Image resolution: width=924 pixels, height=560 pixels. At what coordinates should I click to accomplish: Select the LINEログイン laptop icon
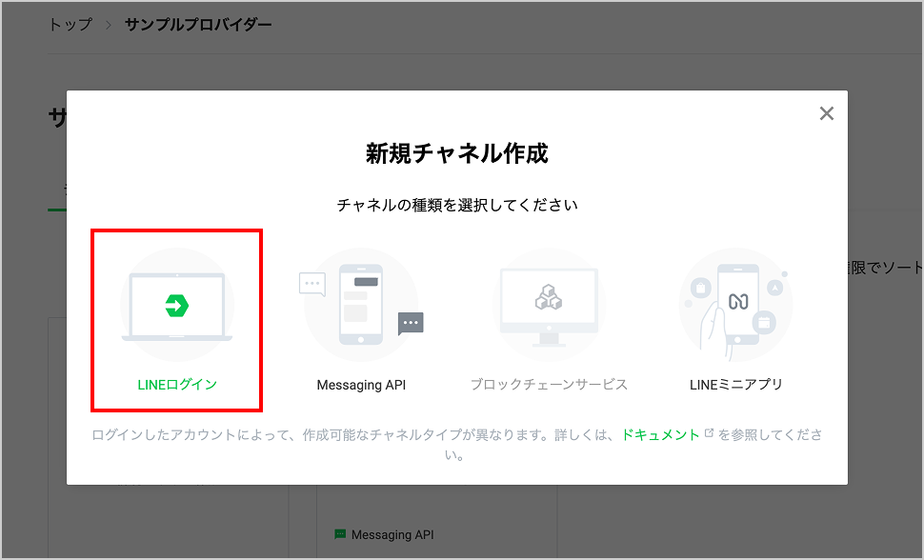tap(177, 305)
